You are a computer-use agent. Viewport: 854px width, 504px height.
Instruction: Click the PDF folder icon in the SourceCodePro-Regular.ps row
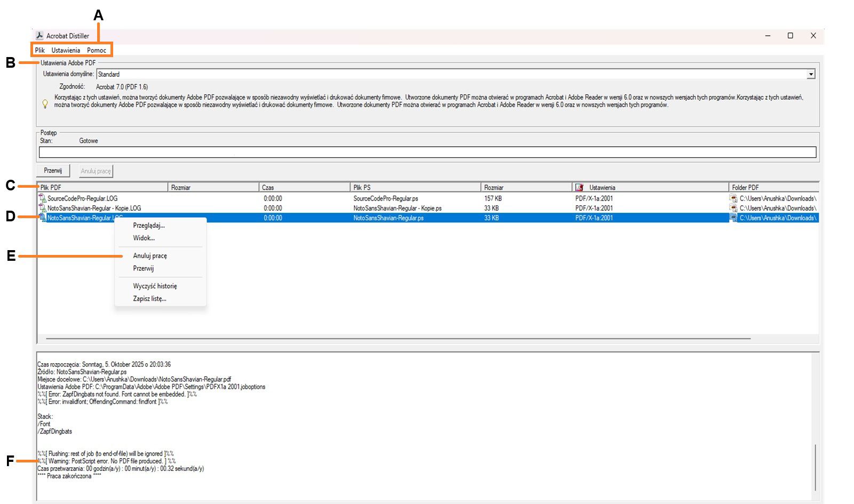click(734, 198)
